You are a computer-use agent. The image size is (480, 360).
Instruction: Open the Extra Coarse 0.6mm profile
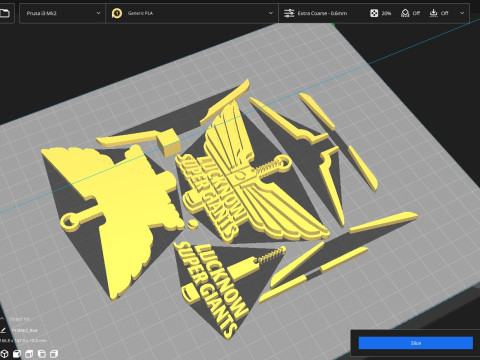tap(322, 13)
